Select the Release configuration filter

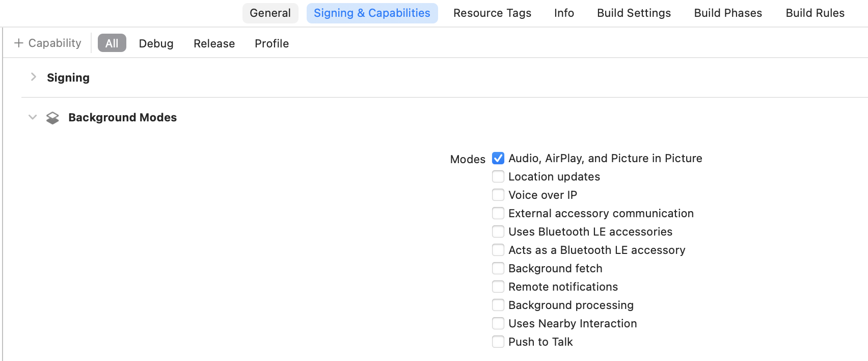(214, 43)
